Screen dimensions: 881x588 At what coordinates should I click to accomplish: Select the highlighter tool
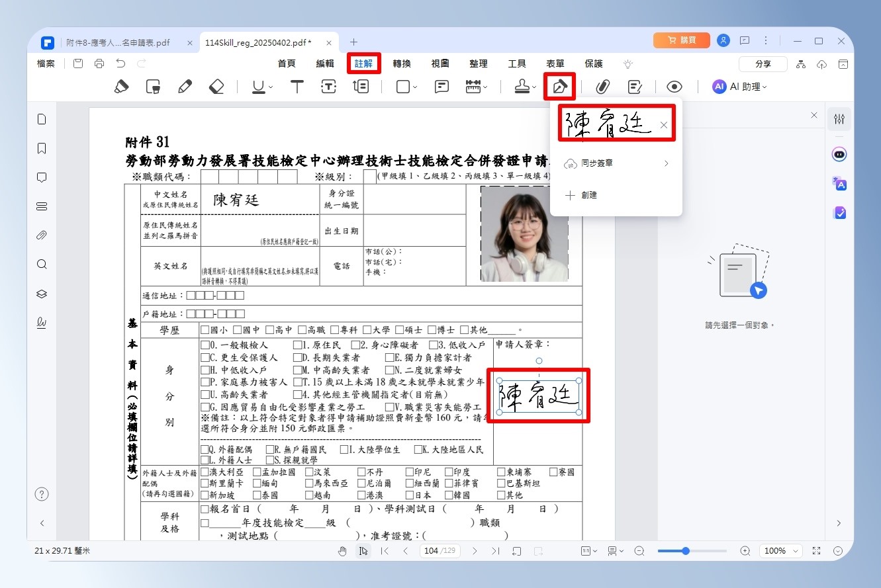tap(121, 87)
